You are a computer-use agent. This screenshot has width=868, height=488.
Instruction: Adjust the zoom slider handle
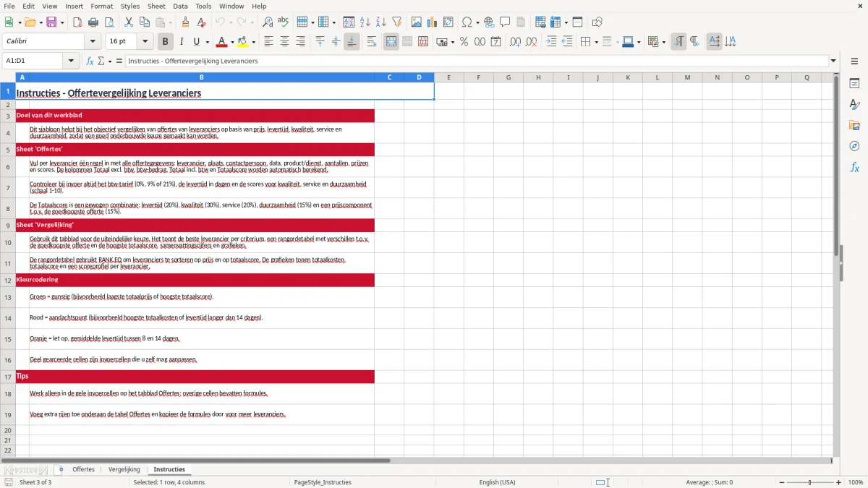809,482
